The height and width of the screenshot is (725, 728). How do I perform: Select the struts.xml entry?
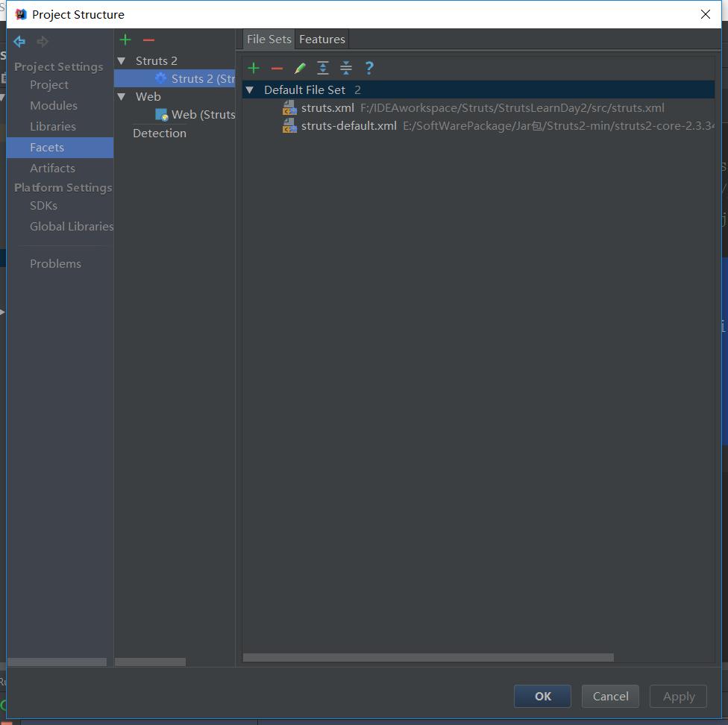click(x=478, y=108)
